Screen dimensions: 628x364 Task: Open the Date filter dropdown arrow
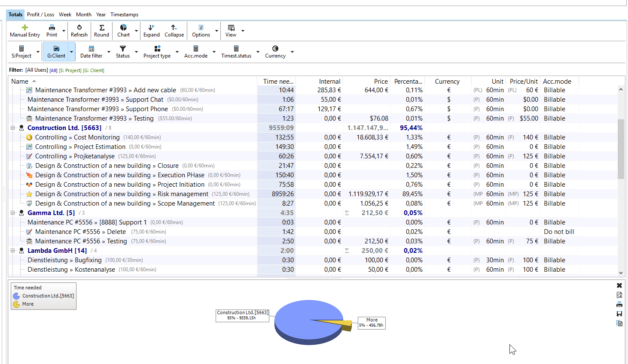(109, 52)
